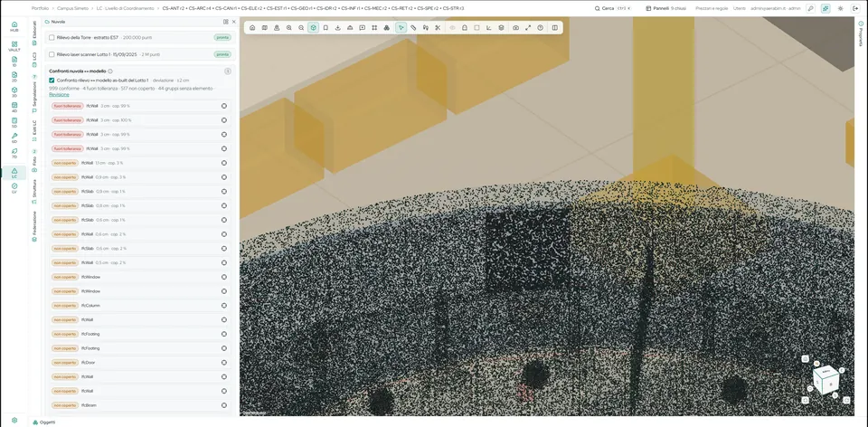Open the 3D module in left sidebar
The image size is (868, 427).
[14, 92]
